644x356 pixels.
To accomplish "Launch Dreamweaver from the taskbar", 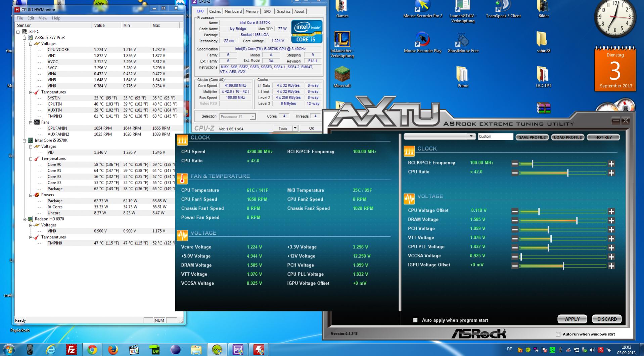I will [154, 350].
